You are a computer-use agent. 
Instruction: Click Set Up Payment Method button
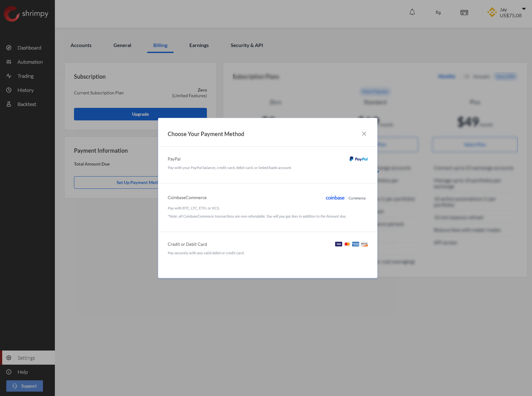point(116,182)
